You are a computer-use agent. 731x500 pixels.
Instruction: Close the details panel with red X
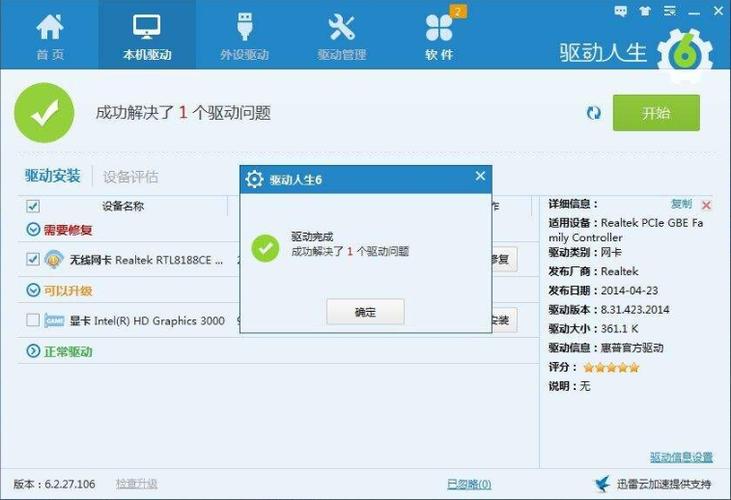[706, 205]
